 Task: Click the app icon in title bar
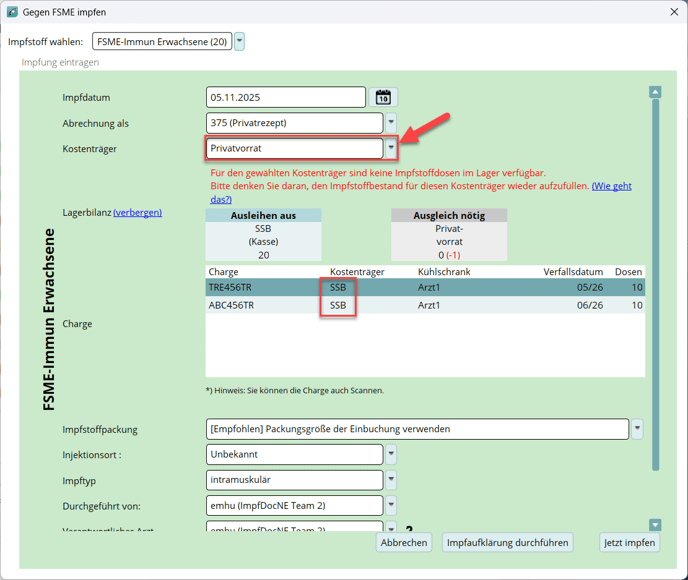pos(12,12)
